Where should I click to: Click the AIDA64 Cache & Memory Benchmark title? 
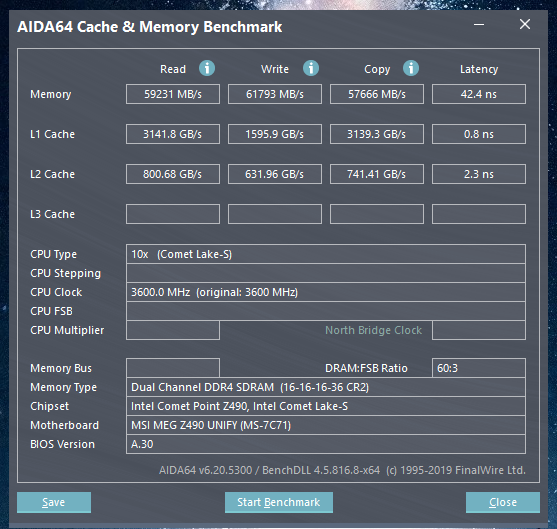150,27
